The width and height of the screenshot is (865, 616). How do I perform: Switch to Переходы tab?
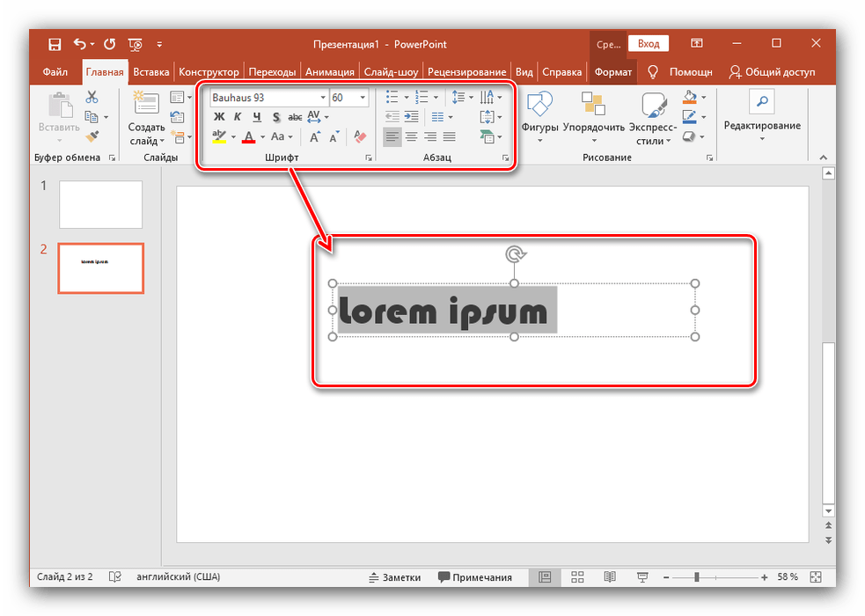coord(272,72)
